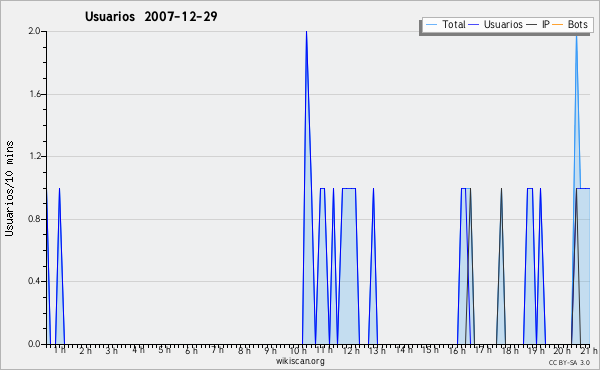Click the '2 h' x-axis label
Viewport: 600px width, 370px height.
86,350
